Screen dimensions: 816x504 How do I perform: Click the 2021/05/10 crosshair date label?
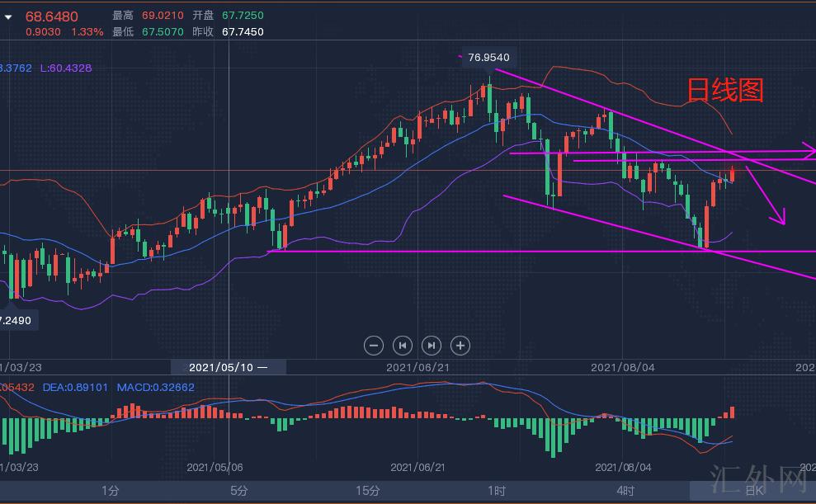tap(228, 367)
